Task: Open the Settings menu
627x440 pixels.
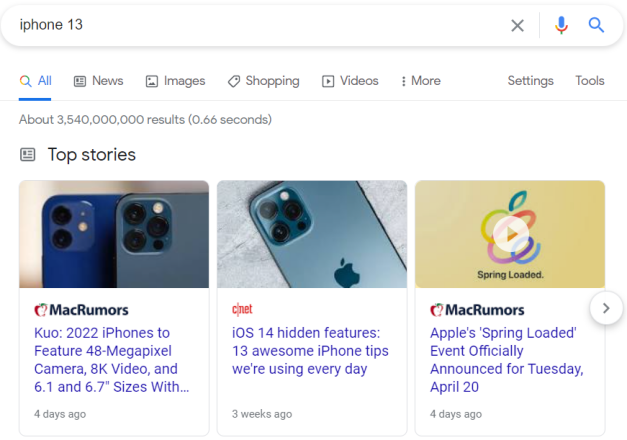Action: [x=531, y=81]
